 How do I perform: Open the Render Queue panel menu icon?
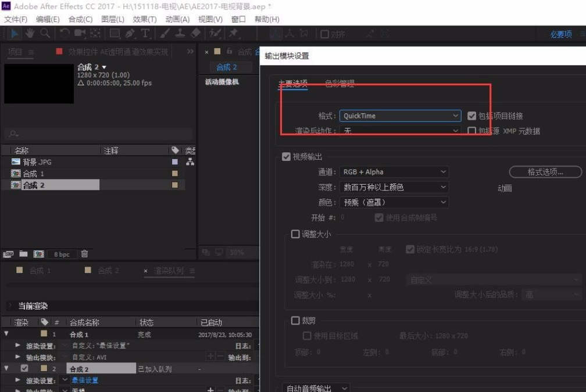(x=192, y=271)
